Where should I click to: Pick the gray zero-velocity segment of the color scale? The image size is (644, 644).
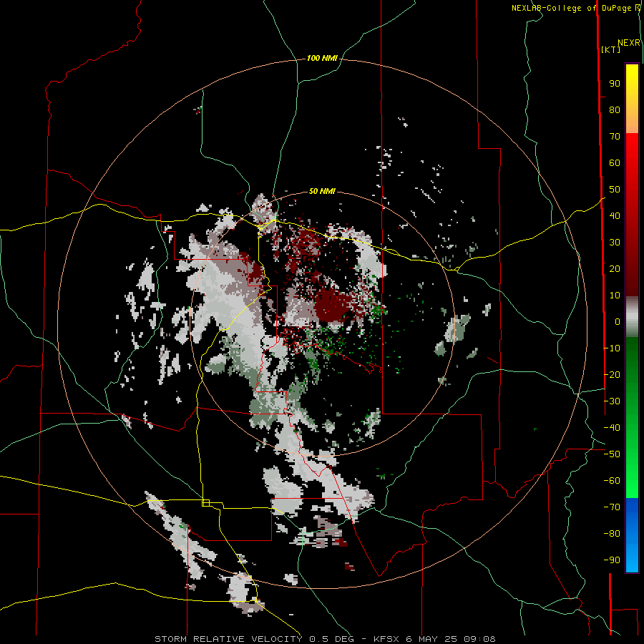click(x=632, y=317)
